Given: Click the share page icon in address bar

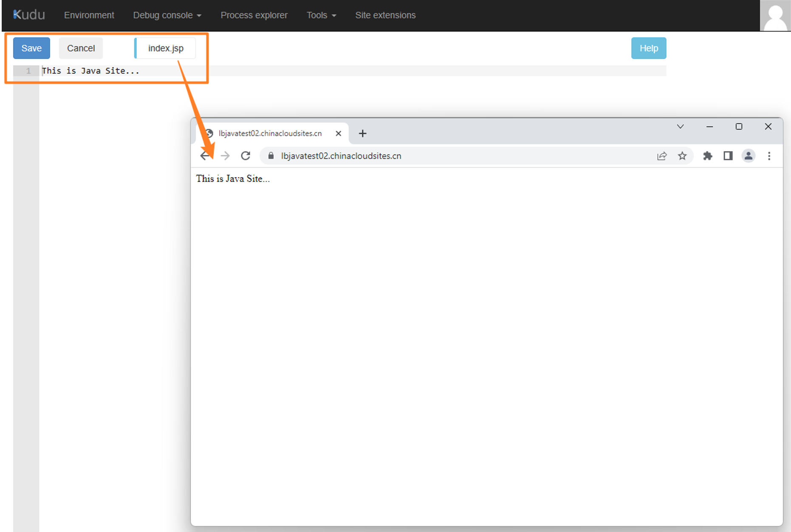Looking at the screenshot, I should 661,156.
